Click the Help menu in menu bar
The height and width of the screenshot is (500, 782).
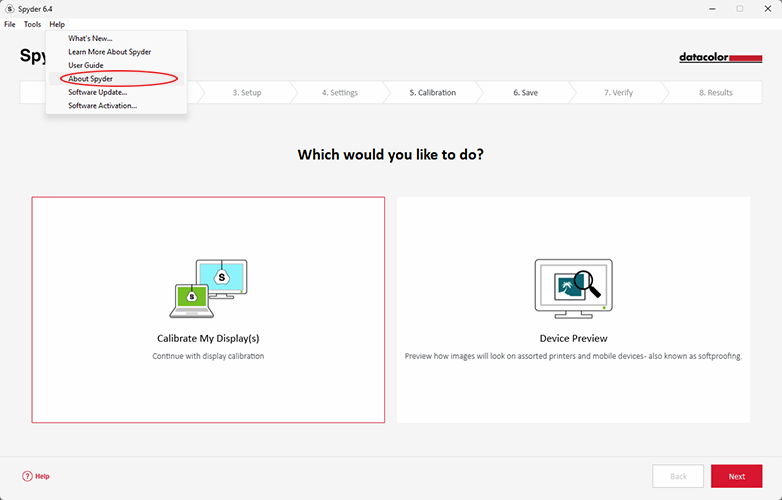tap(57, 24)
